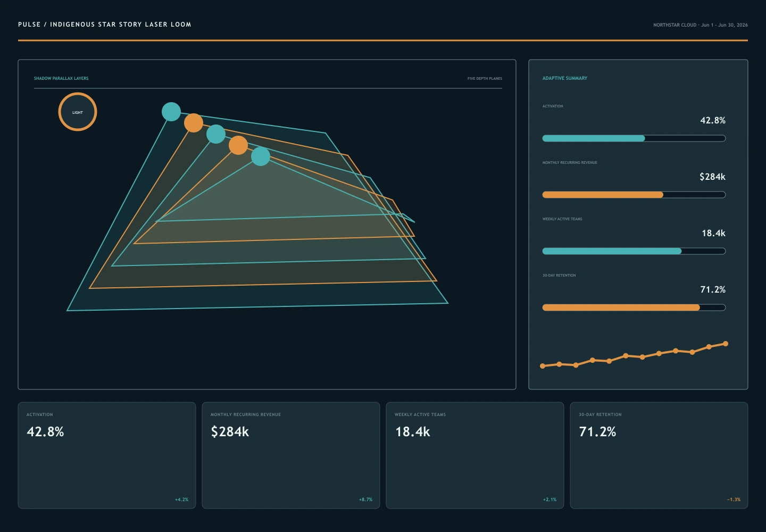Click the +4.2% change indicator

[181, 500]
